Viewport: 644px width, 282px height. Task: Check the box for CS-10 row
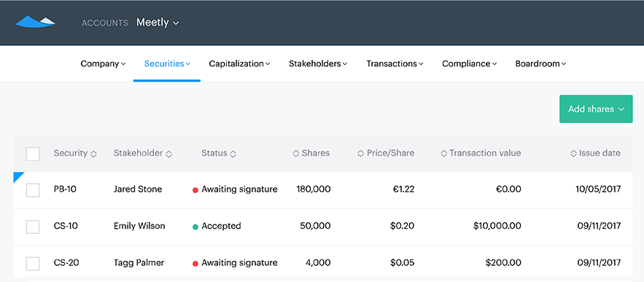pos(33,227)
